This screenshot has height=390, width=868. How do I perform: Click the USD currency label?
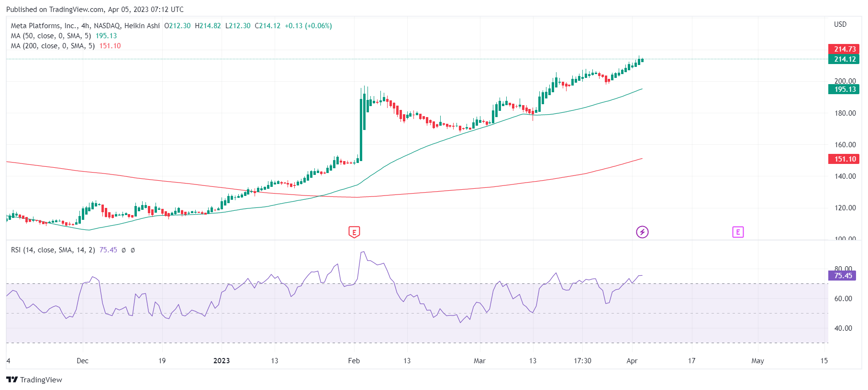pos(840,24)
